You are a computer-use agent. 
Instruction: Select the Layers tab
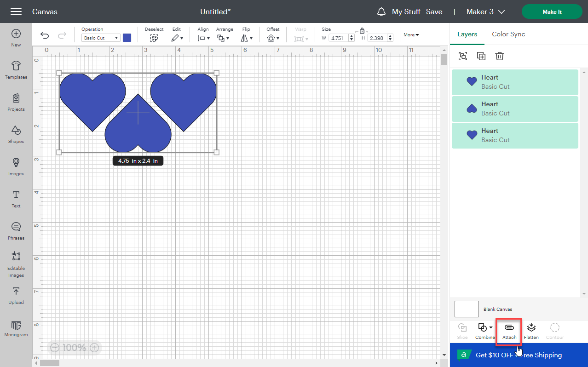click(x=467, y=34)
